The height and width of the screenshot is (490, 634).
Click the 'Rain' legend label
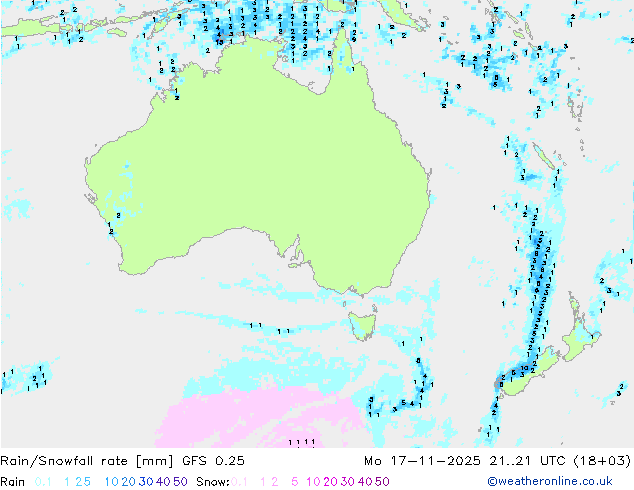[13, 482]
